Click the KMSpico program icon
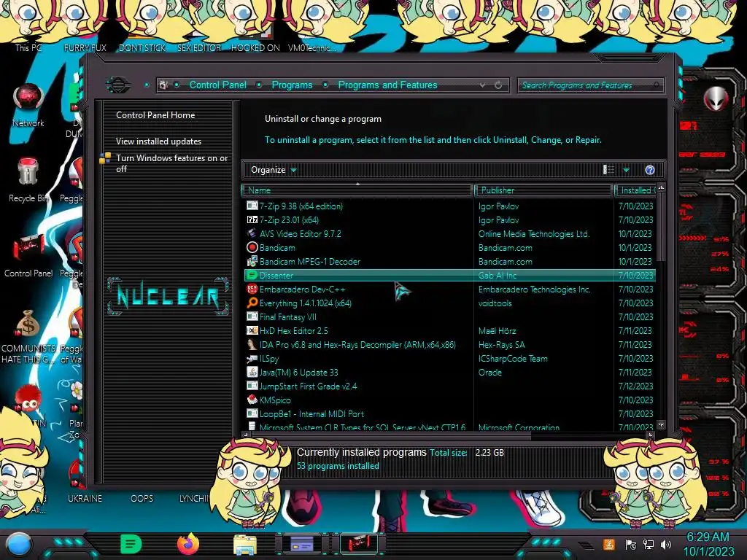Viewport: 747px width, 560px height. [x=252, y=400]
